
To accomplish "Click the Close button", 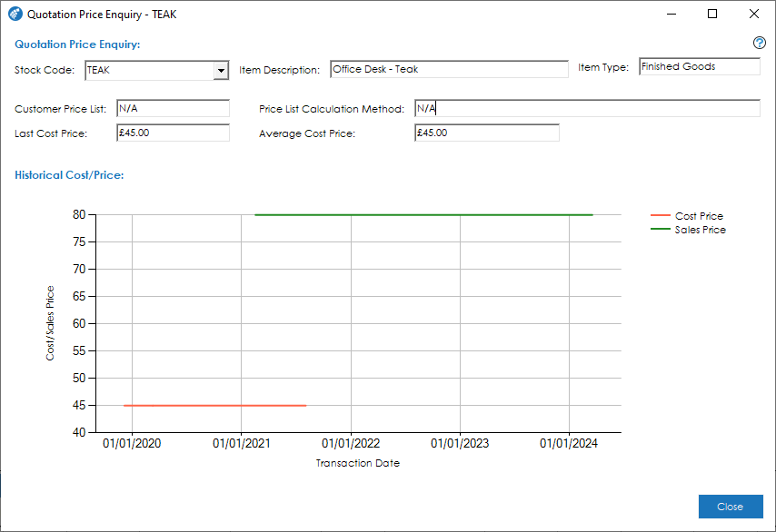I will [x=731, y=507].
